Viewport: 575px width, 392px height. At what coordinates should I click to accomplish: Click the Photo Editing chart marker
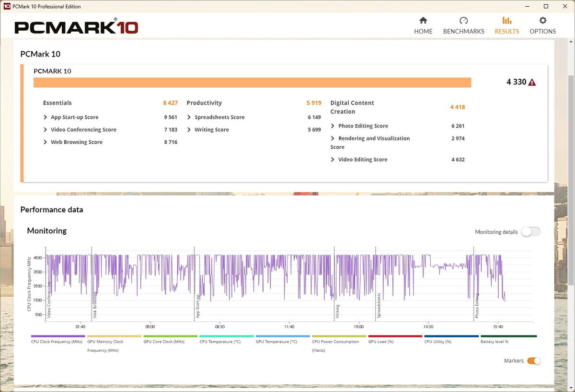477,306
